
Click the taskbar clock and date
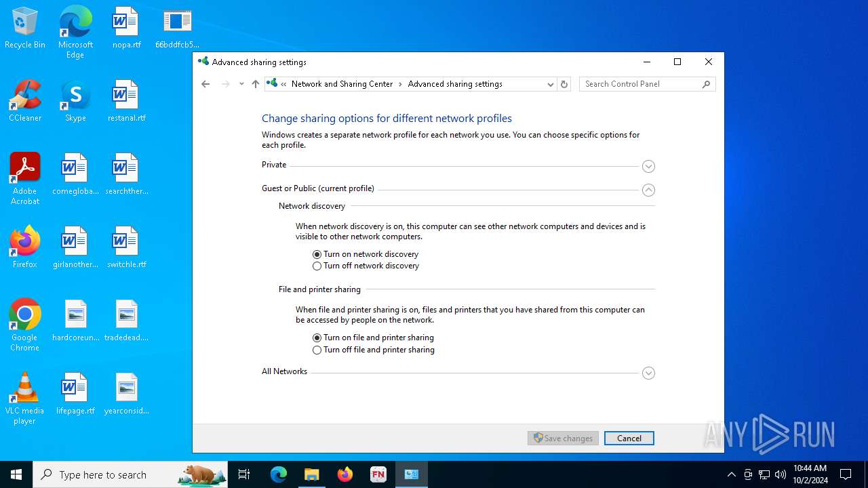810,474
